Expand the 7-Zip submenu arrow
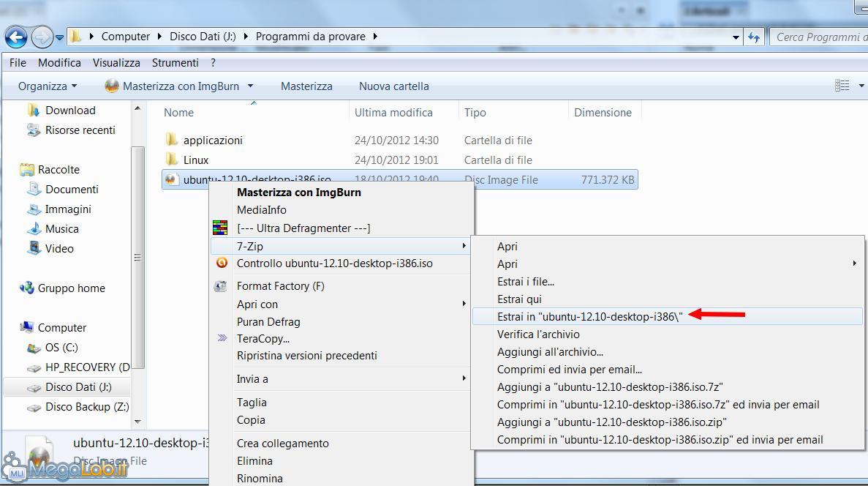Viewport: 868px width, 486px height. point(464,245)
